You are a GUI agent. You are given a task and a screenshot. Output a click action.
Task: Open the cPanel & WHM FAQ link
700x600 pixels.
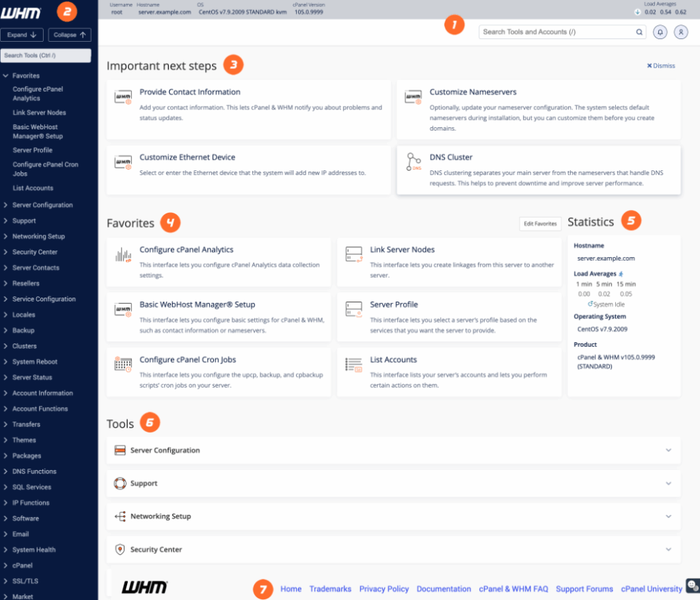coord(513,589)
